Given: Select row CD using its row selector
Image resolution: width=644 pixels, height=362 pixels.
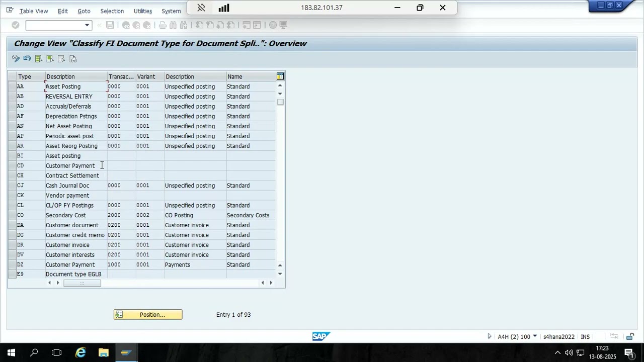Looking at the screenshot, I should tap(12, 165).
